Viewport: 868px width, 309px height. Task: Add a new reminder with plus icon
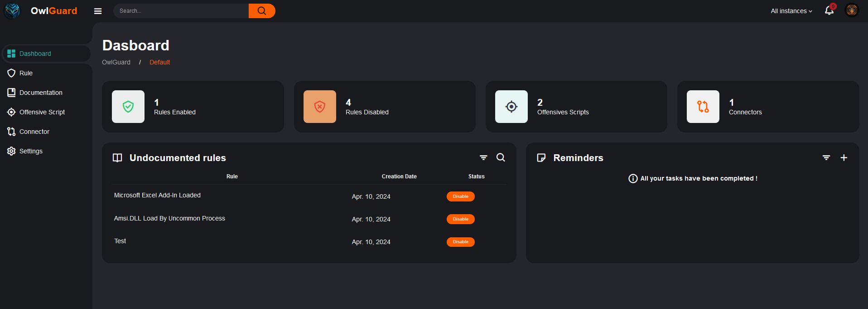click(x=844, y=158)
